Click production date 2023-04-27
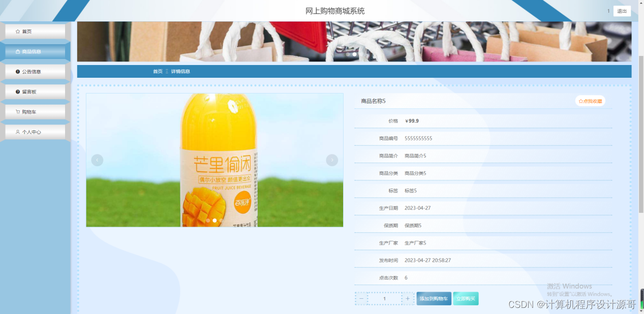644x314 pixels. [x=417, y=208]
